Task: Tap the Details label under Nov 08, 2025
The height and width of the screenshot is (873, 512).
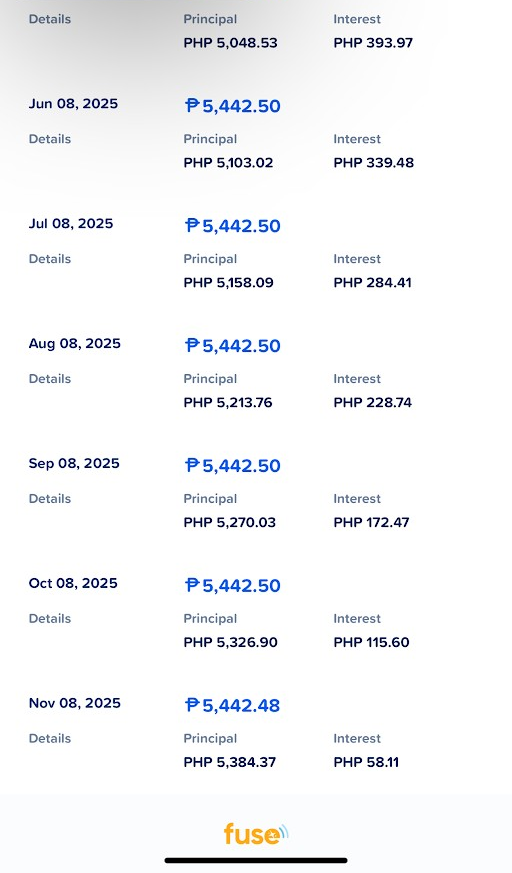Action: [50, 738]
